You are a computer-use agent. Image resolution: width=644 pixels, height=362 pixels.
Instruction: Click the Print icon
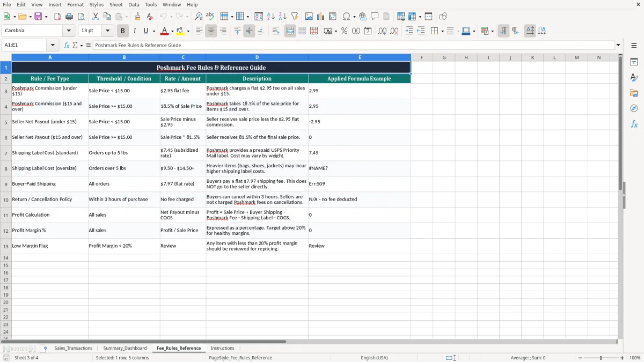point(69,17)
